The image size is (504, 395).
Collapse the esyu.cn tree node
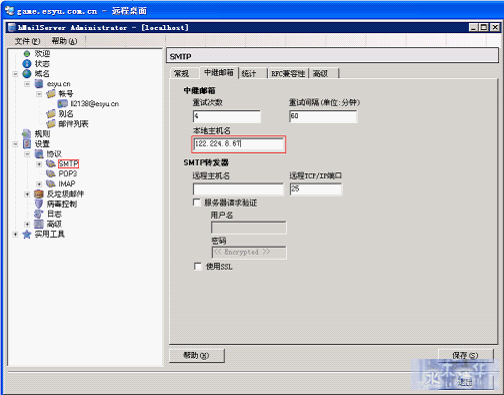(x=27, y=84)
